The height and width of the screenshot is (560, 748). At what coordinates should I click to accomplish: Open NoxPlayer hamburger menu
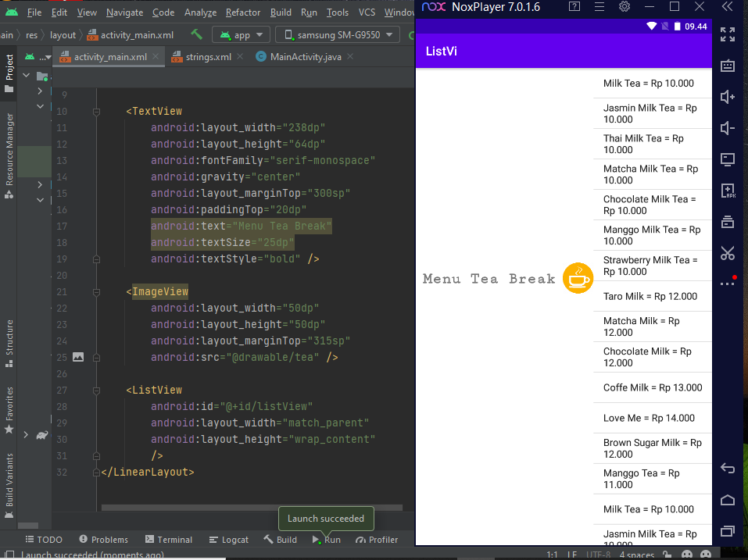[x=599, y=7]
